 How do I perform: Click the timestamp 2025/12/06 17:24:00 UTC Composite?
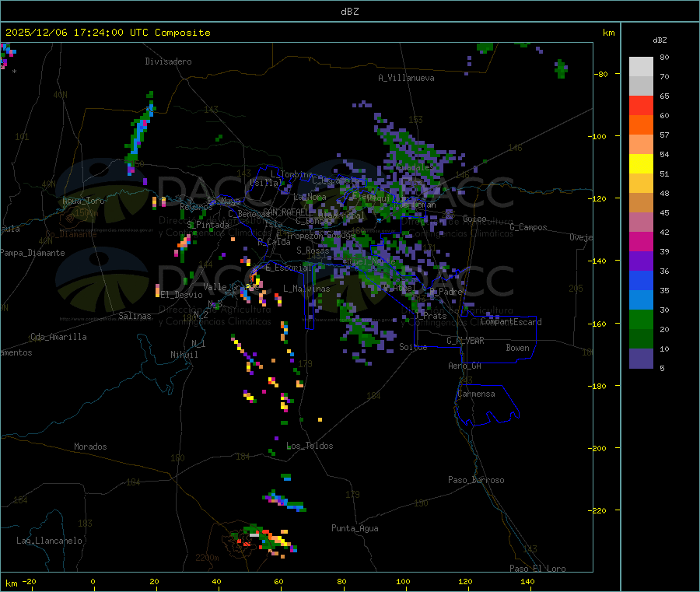[107, 33]
